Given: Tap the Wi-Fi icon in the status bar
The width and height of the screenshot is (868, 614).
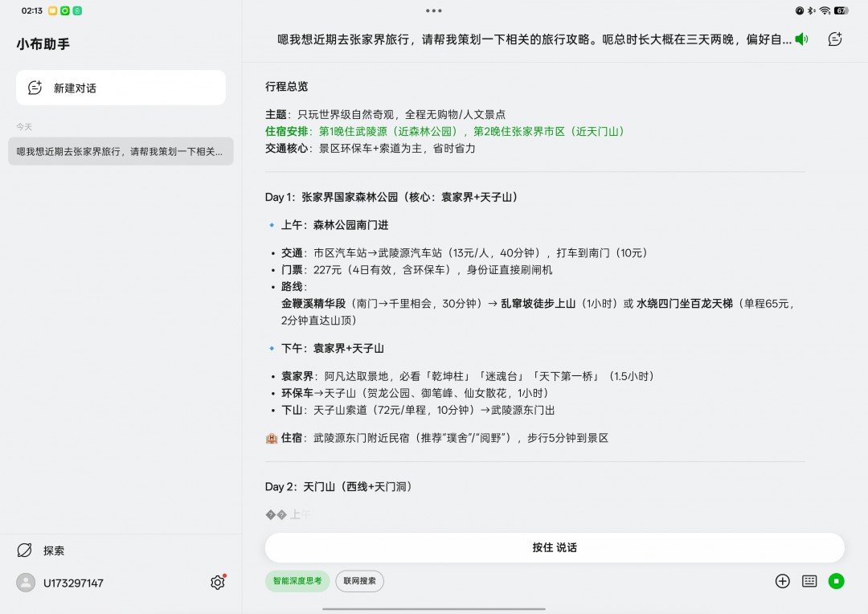Looking at the screenshot, I should pos(825,10).
